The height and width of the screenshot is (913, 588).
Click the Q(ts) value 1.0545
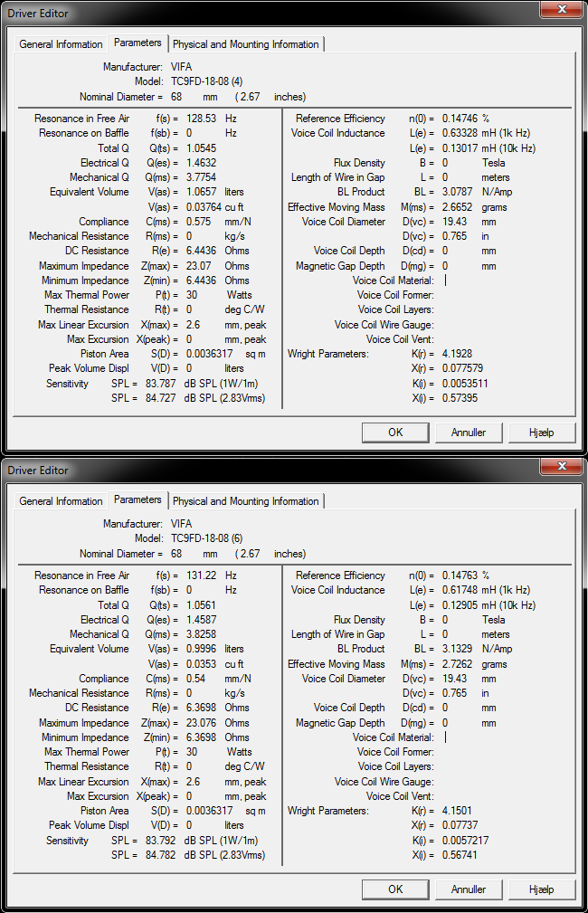(x=201, y=147)
